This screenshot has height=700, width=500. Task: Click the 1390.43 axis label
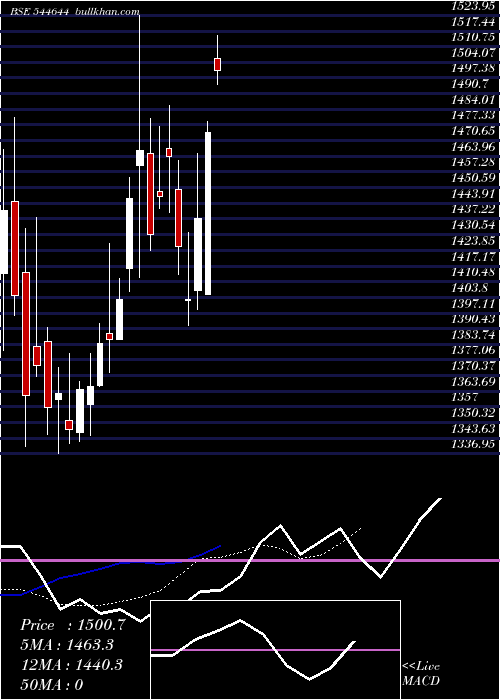click(x=473, y=319)
